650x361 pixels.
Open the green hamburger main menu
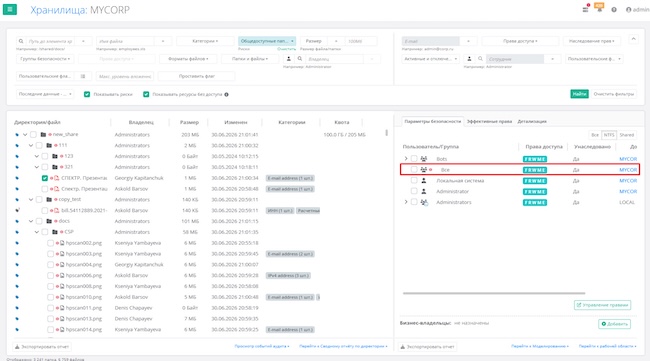10,9
